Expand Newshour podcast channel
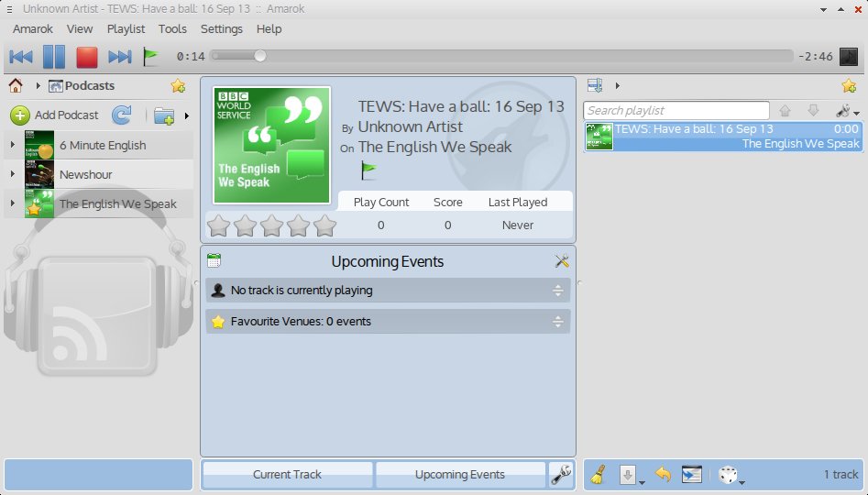868x495 pixels. tap(12, 174)
